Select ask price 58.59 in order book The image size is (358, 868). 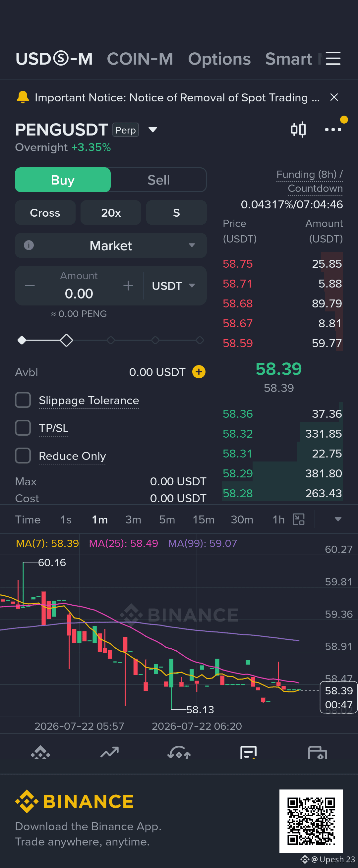click(x=238, y=343)
